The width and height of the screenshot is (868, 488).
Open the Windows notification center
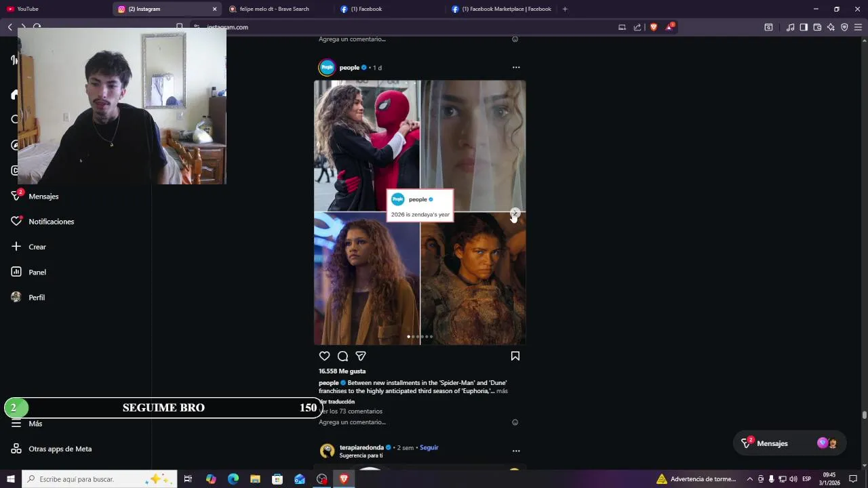853,479
